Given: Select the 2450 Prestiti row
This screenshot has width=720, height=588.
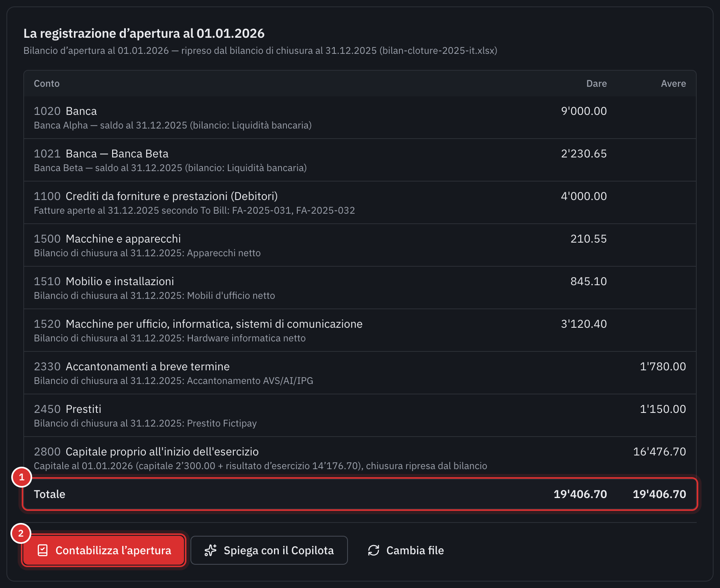Looking at the screenshot, I should click(360, 416).
